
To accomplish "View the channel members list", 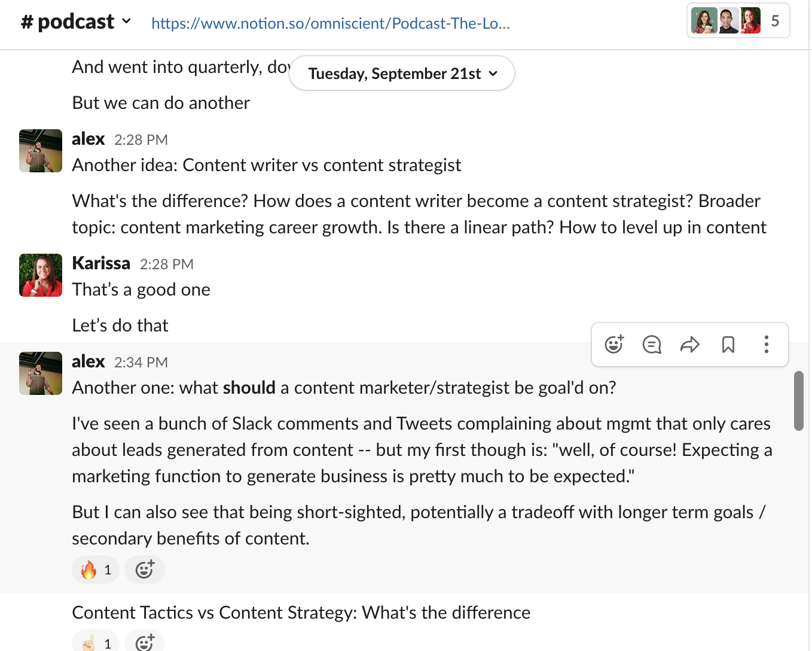I will 738,21.
